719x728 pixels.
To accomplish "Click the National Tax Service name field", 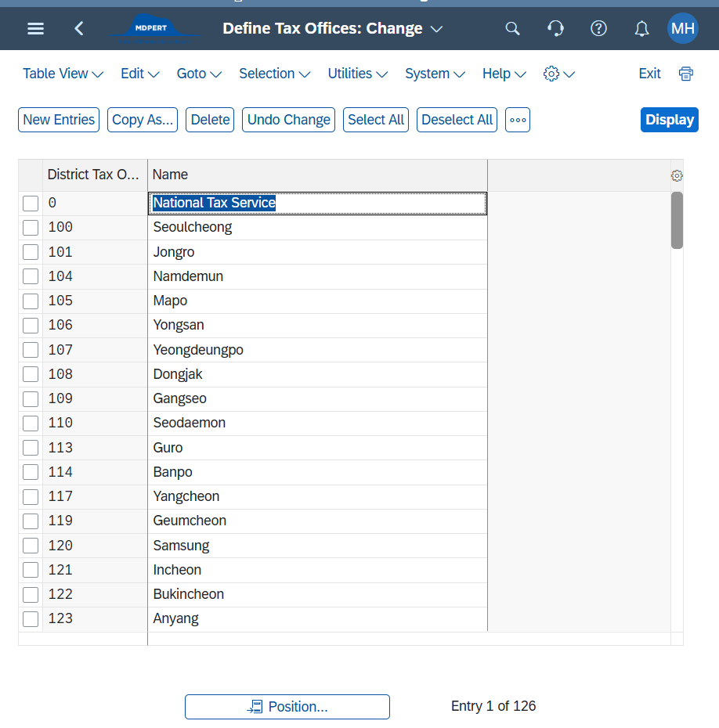I will [318, 204].
